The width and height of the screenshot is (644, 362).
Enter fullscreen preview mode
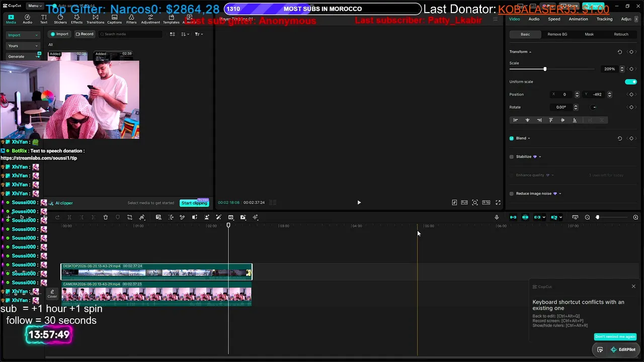coord(498,203)
